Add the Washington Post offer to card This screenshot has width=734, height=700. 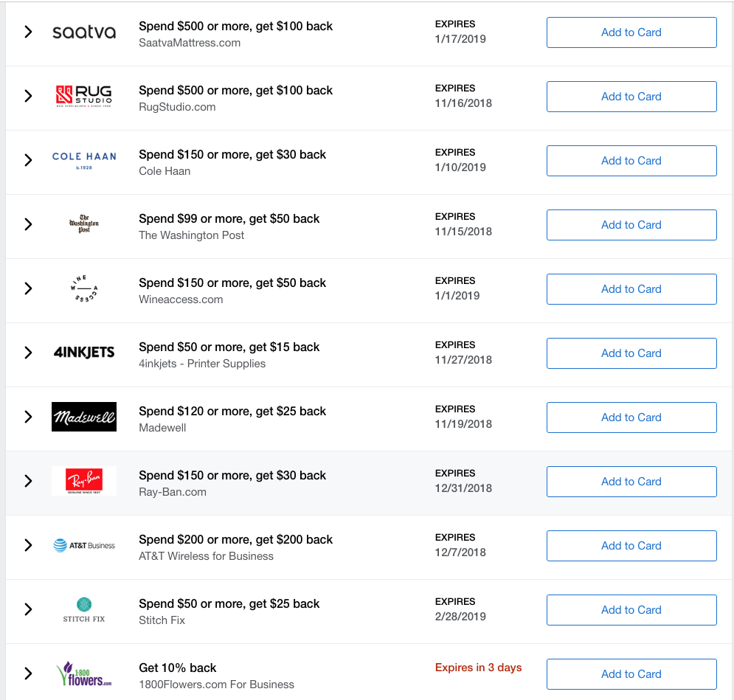pyautogui.click(x=631, y=224)
